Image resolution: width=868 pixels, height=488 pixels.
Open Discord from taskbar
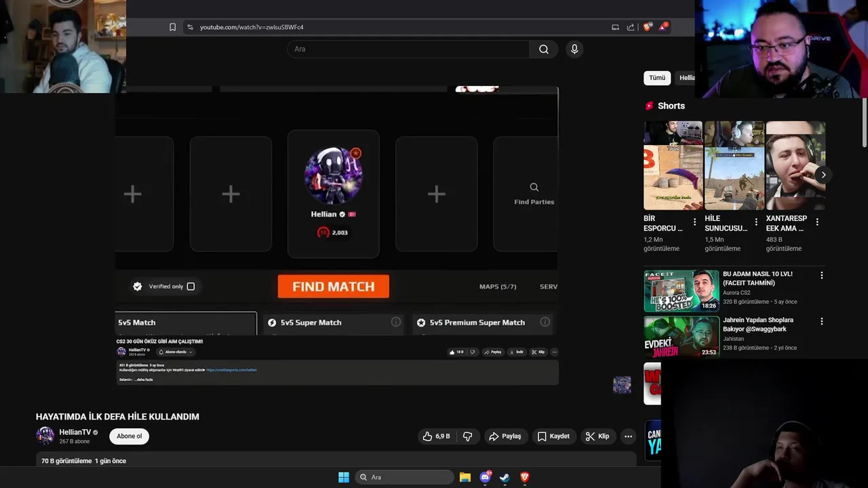pyautogui.click(x=486, y=477)
